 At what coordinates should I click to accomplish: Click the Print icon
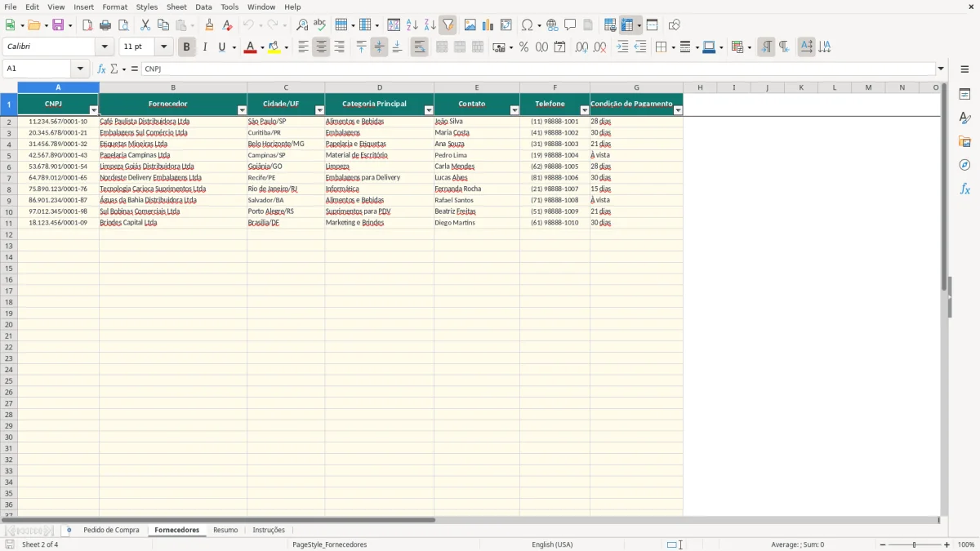click(106, 25)
